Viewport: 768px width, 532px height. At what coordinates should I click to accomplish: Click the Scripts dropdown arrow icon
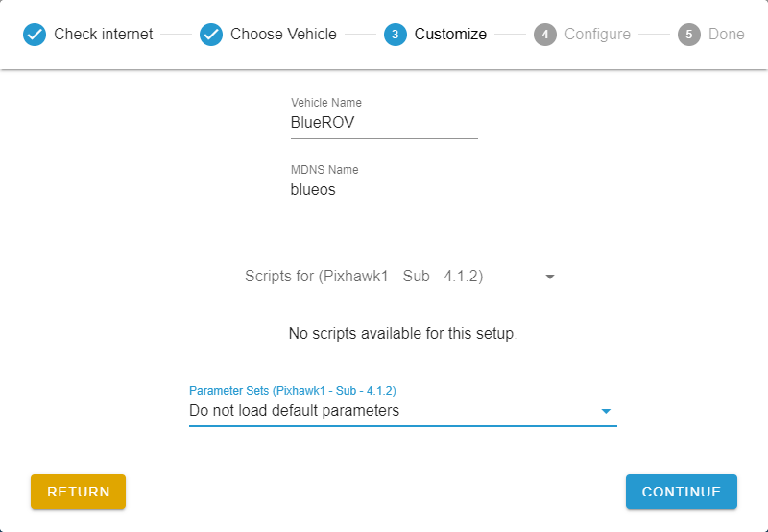[x=550, y=277]
